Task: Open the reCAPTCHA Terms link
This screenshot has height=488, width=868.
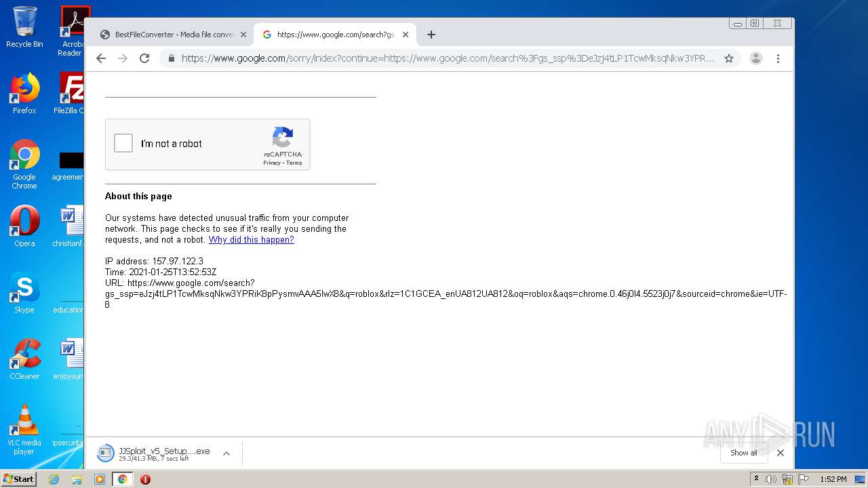Action: 294,163
